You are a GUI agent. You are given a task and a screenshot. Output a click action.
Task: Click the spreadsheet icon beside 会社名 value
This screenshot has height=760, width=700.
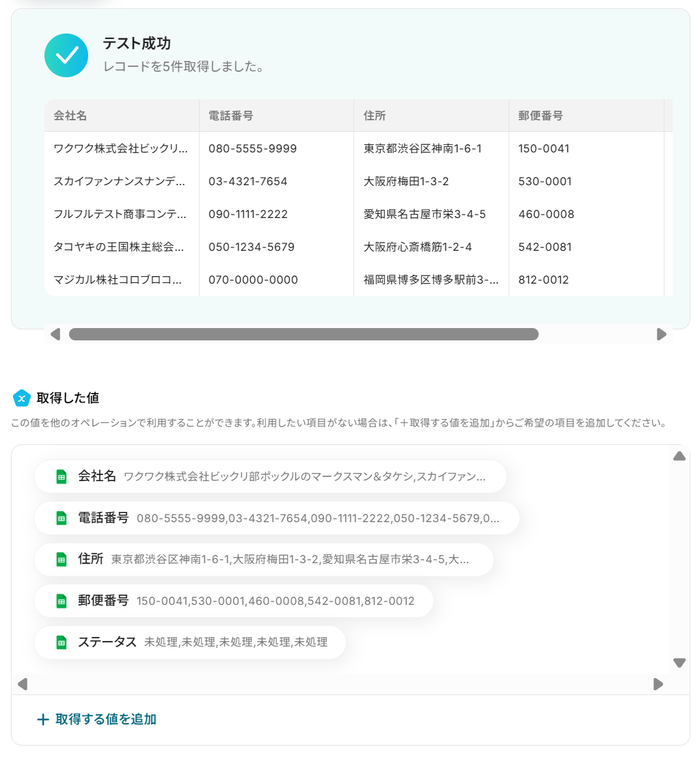tap(62, 476)
